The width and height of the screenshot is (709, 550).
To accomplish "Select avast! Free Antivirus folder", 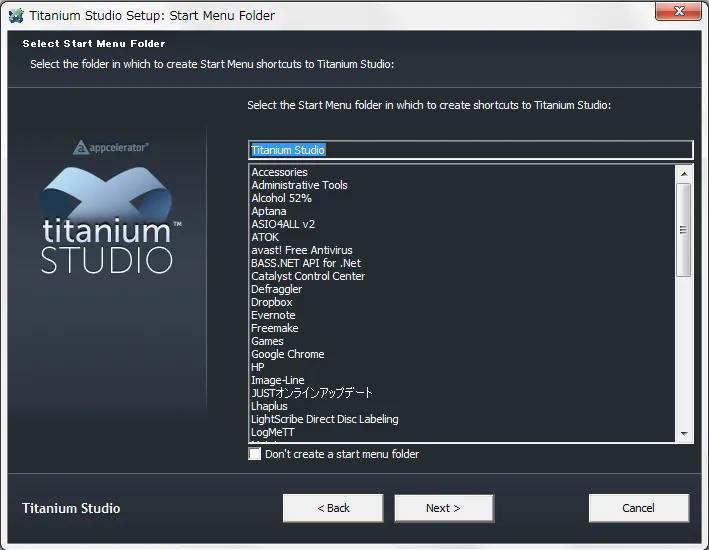I will click(x=301, y=250).
